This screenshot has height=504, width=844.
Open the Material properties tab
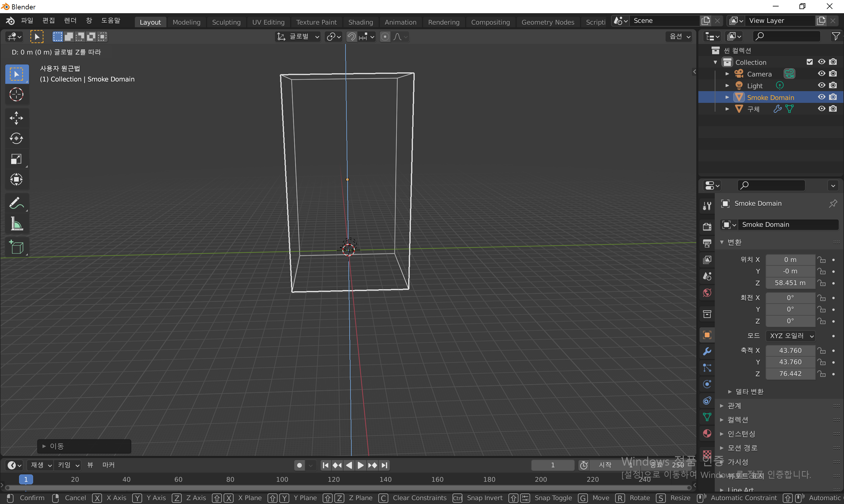(x=707, y=434)
